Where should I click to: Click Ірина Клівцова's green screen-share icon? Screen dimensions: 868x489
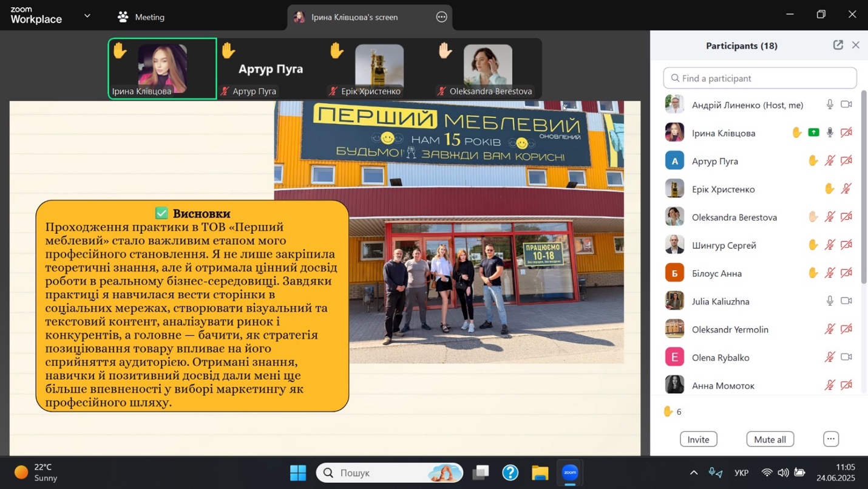(813, 132)
